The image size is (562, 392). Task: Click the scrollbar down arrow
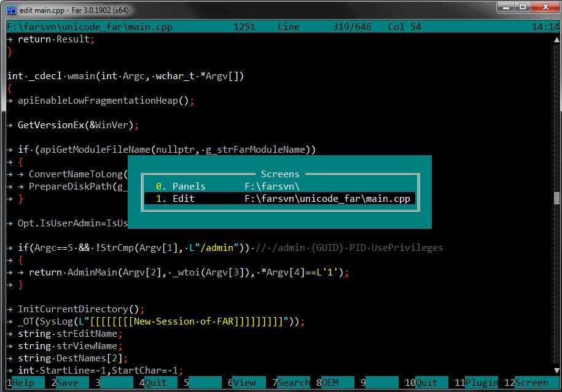[556, 371]
